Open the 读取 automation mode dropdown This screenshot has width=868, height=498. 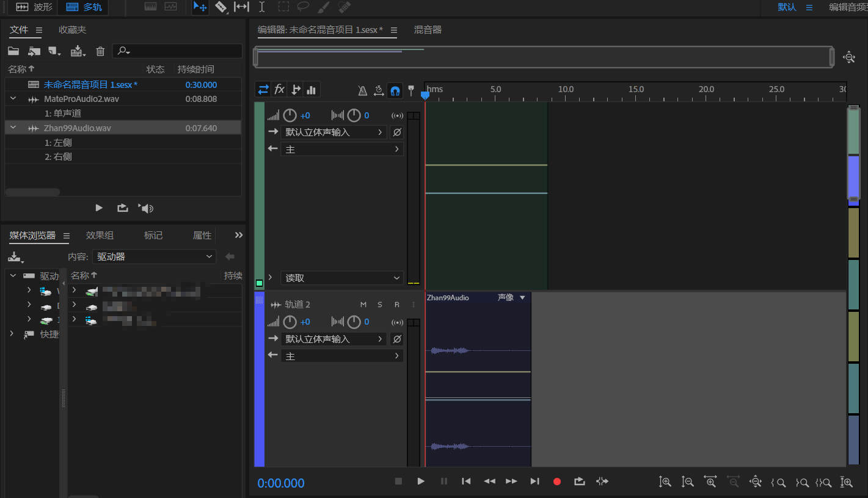(x=342, y=278)
